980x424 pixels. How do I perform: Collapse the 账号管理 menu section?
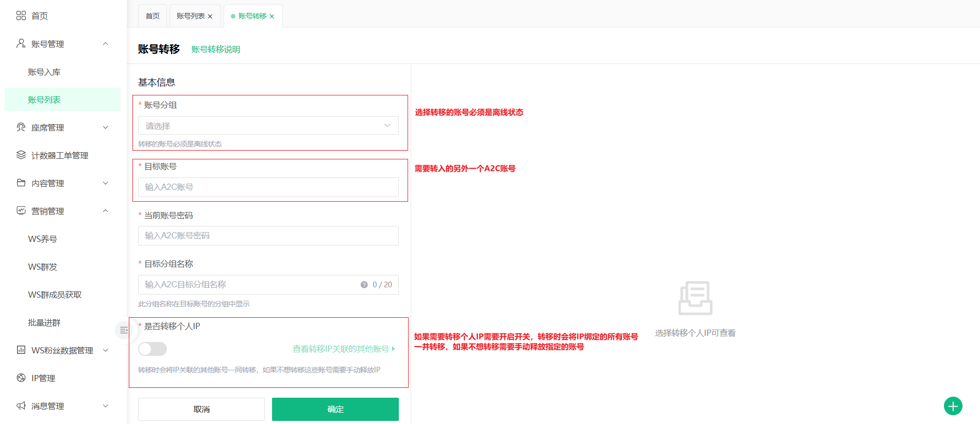106,44
